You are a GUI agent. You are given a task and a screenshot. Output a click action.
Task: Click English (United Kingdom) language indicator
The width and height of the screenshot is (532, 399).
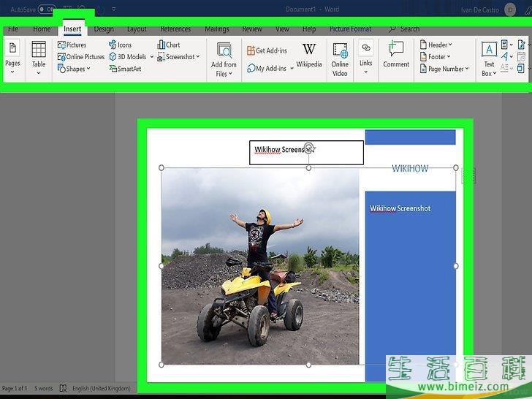101,388
